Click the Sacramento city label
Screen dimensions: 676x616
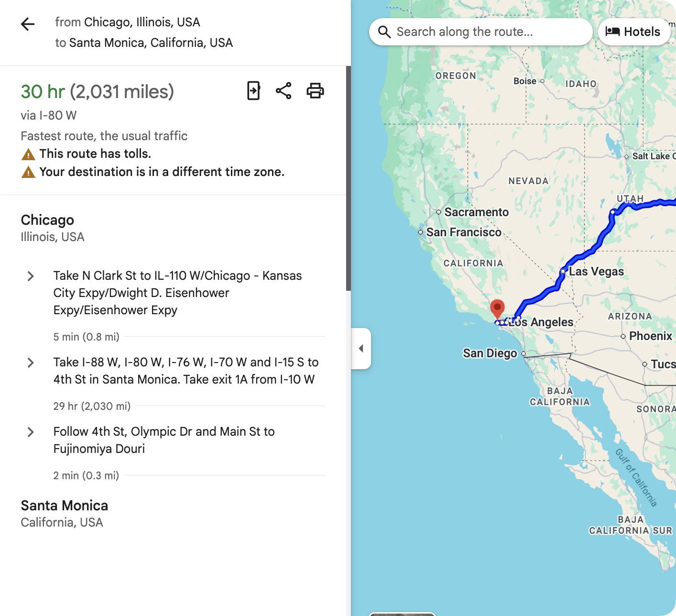pos(476,212)
